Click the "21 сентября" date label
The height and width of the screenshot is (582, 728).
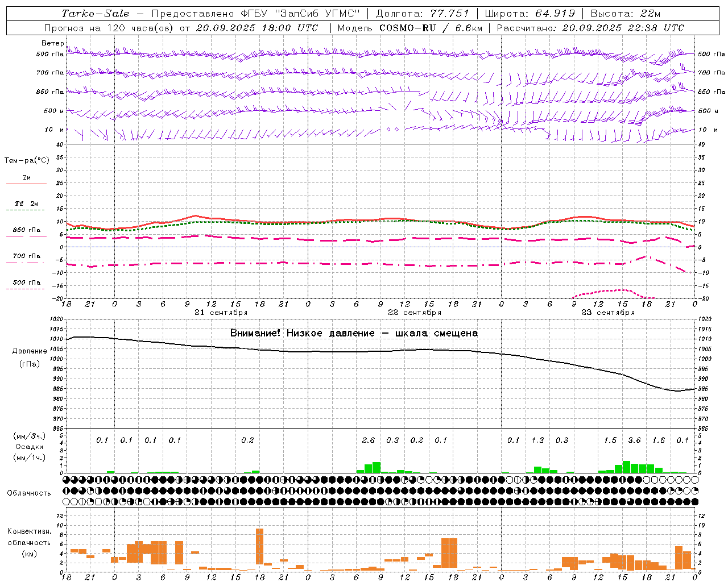click(221, 313)
